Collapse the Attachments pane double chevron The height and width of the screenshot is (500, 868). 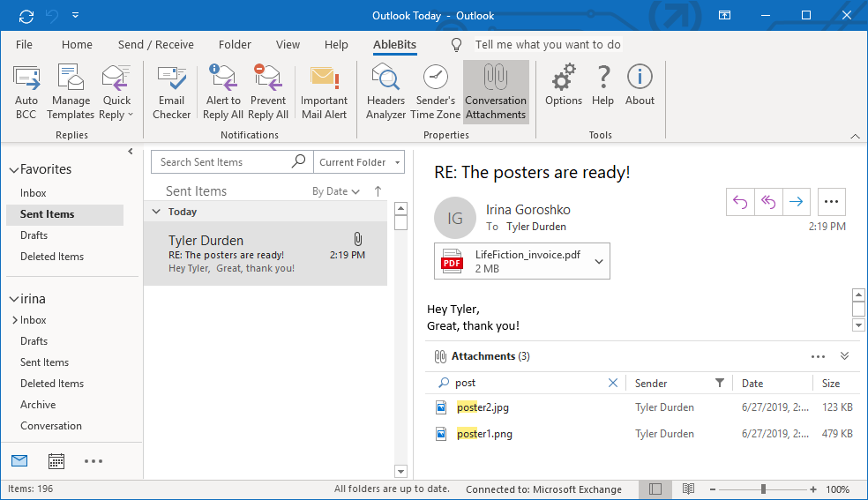click(x=844, y=356)
